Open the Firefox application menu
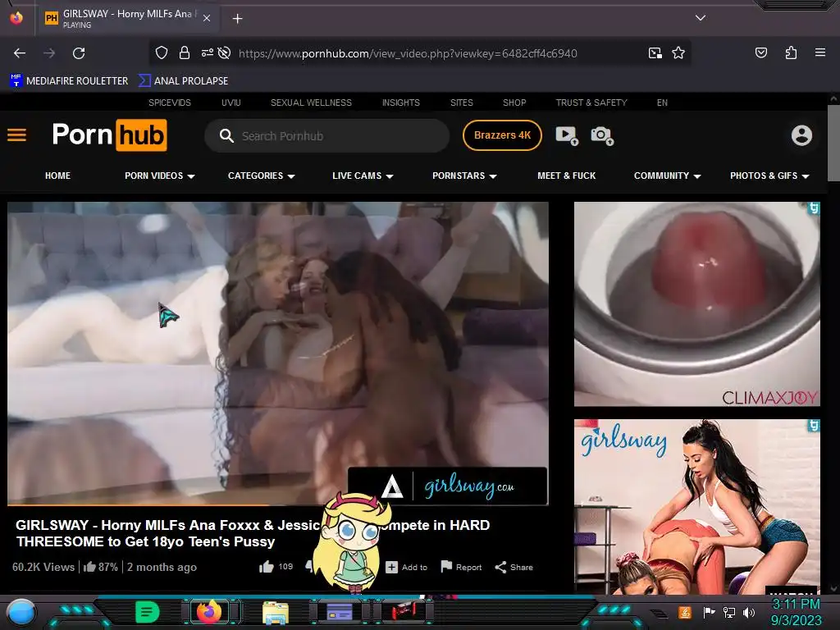 pos(819,52)
